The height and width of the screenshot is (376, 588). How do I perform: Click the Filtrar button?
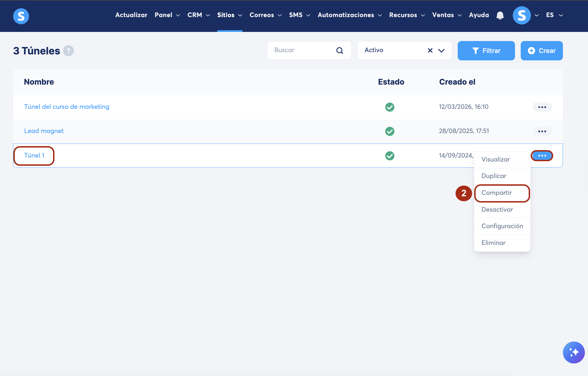tap(486, 51)
